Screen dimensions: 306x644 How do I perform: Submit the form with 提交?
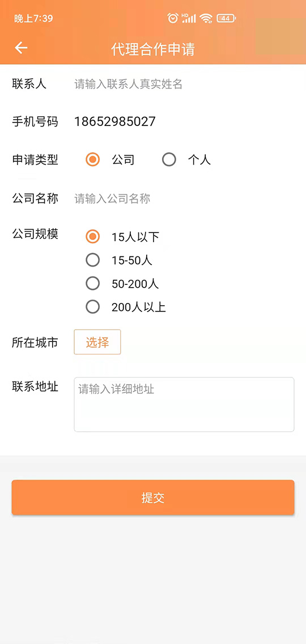(x=153, y=498)
